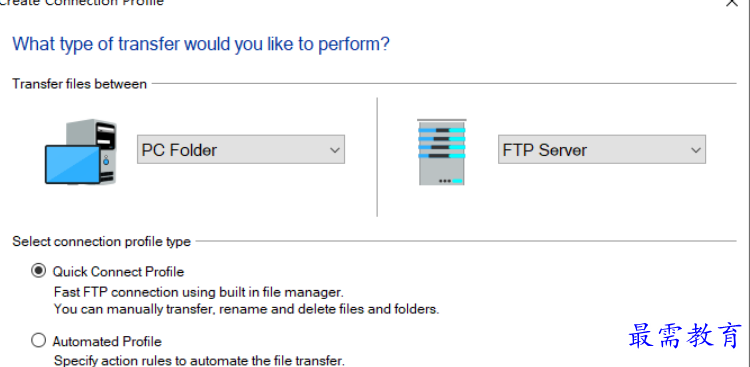Close the Create Connection Profile dialog
The height and width of the screenshot is (367, 750).
(x=732, y=2)
